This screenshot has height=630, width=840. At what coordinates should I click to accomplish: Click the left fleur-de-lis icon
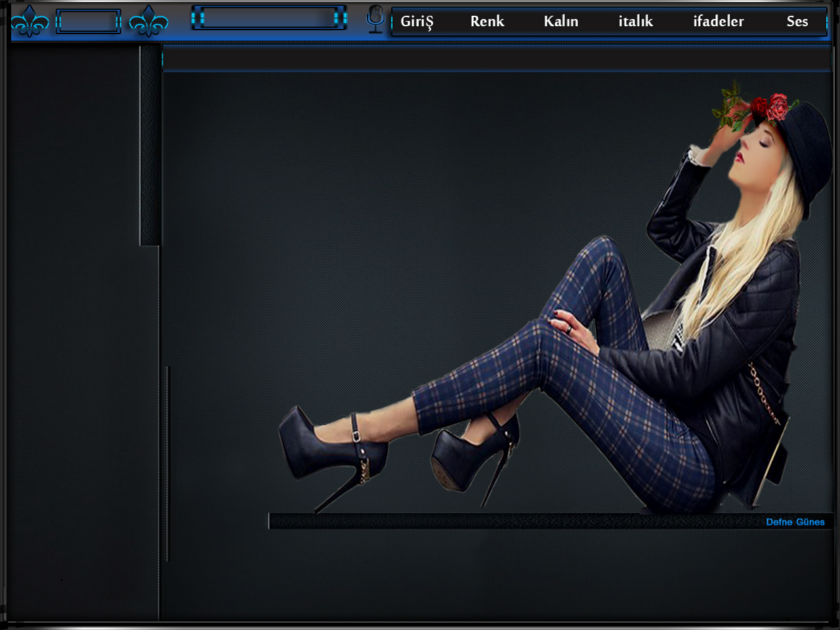click(x=30, y=22)
